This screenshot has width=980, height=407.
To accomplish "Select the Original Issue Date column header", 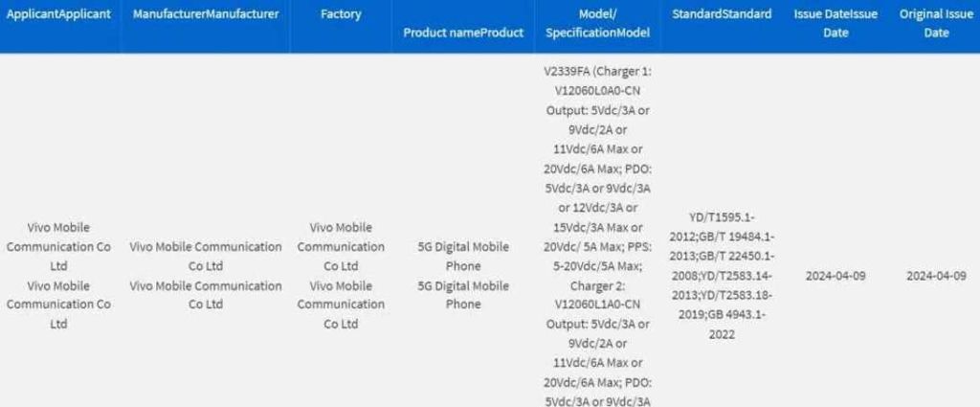I will point(937,23).
